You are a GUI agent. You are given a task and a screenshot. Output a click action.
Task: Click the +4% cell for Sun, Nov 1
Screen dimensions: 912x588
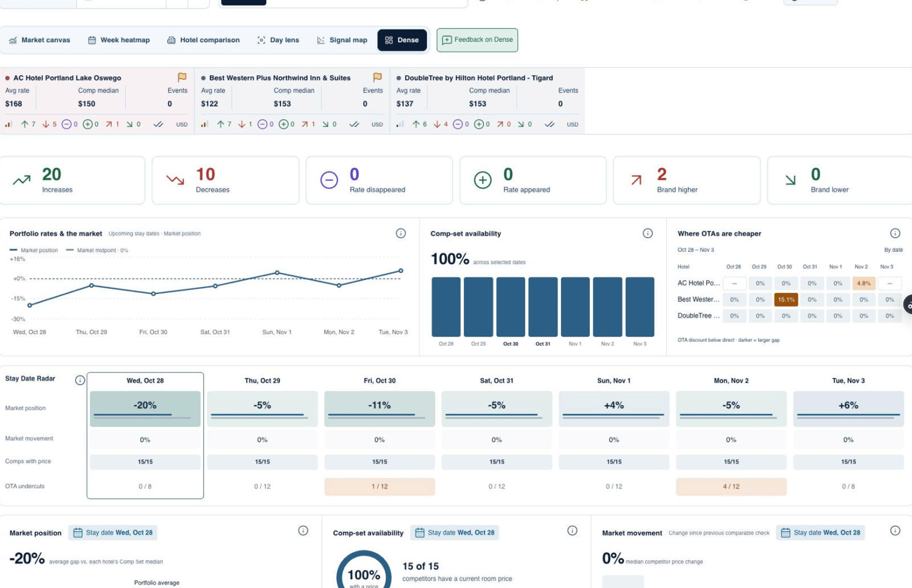[614, 409]
